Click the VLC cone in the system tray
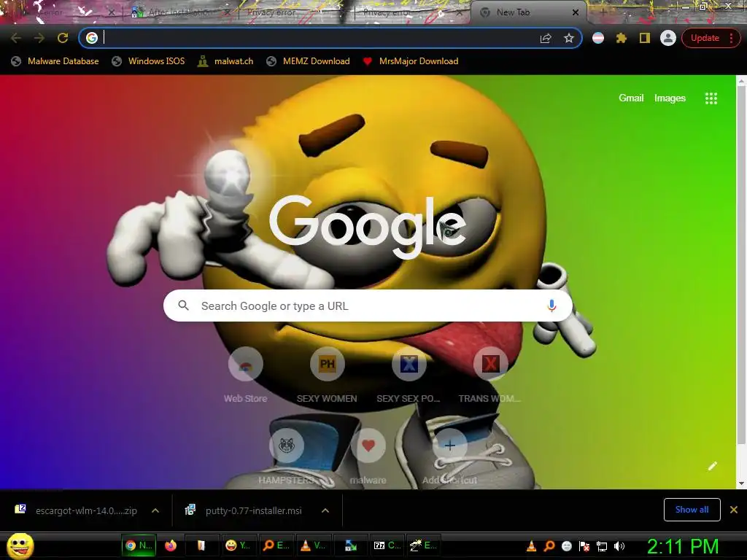 (x=531, y=546)
